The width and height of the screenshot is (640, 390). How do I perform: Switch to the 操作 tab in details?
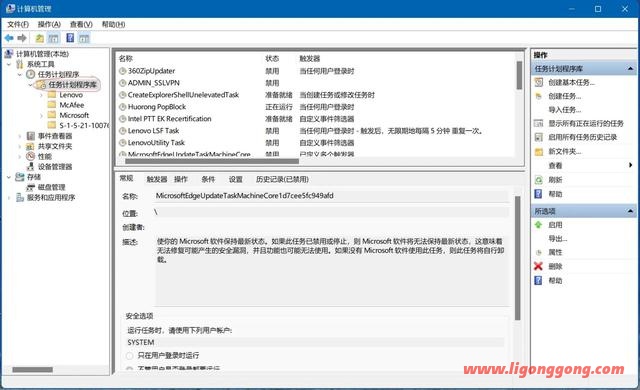click(181, 179)
